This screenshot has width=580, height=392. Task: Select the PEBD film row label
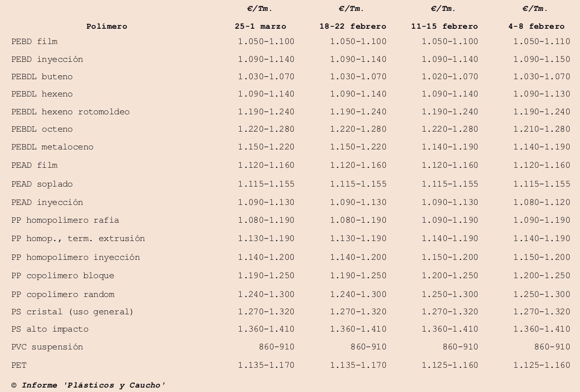pos(34,42)
